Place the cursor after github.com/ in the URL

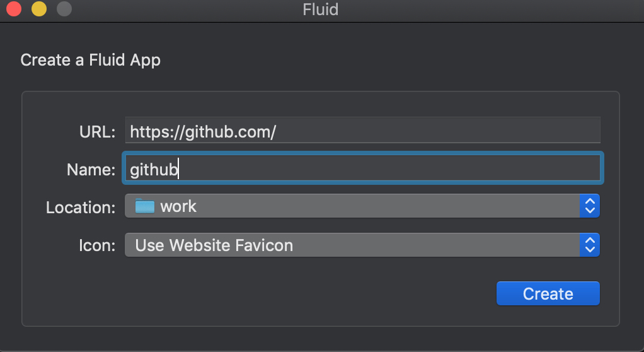pyautogui.click(x=277, y=132)
